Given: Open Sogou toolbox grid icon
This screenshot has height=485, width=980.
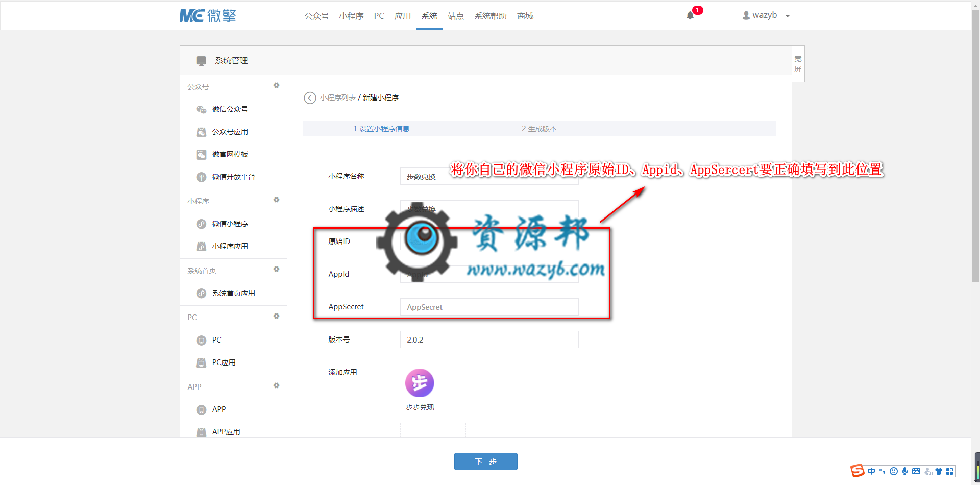Looking at the screenshot, I should tap(949, 471).
